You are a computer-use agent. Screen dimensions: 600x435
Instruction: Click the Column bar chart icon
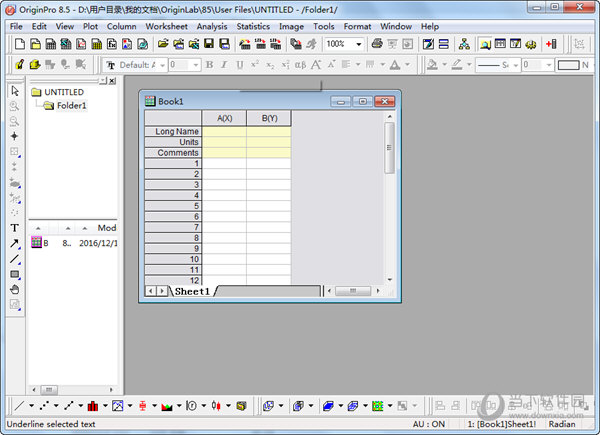click(x=93, y=406)
